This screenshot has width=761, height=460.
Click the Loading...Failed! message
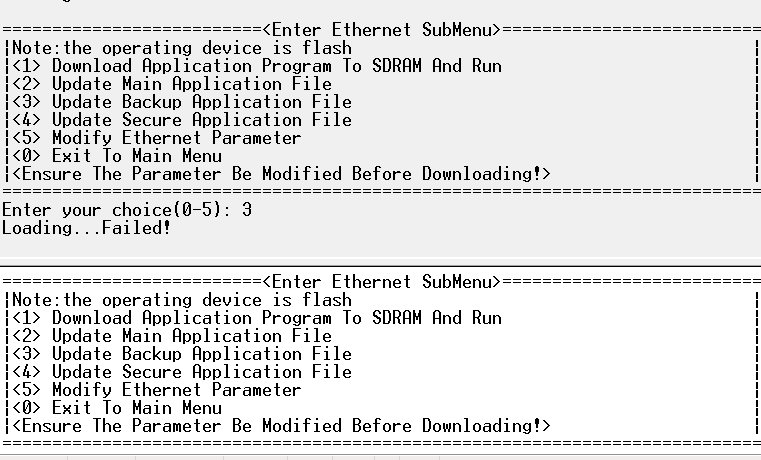point(86,228)
